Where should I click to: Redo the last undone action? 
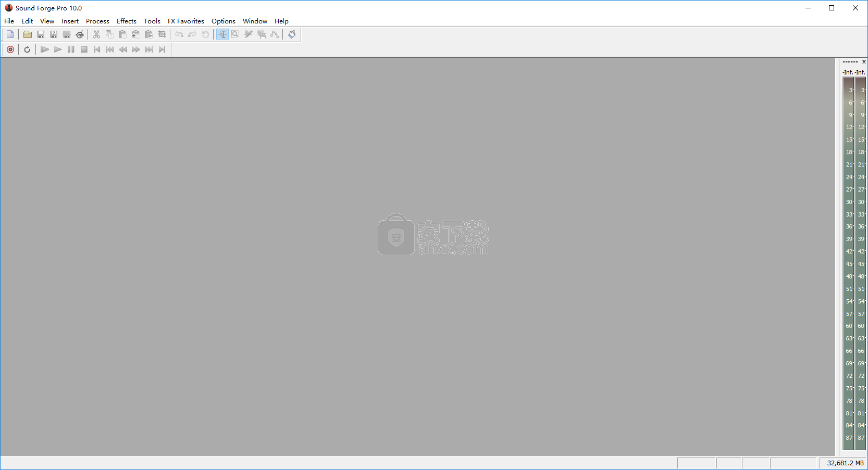coord(192,34)
